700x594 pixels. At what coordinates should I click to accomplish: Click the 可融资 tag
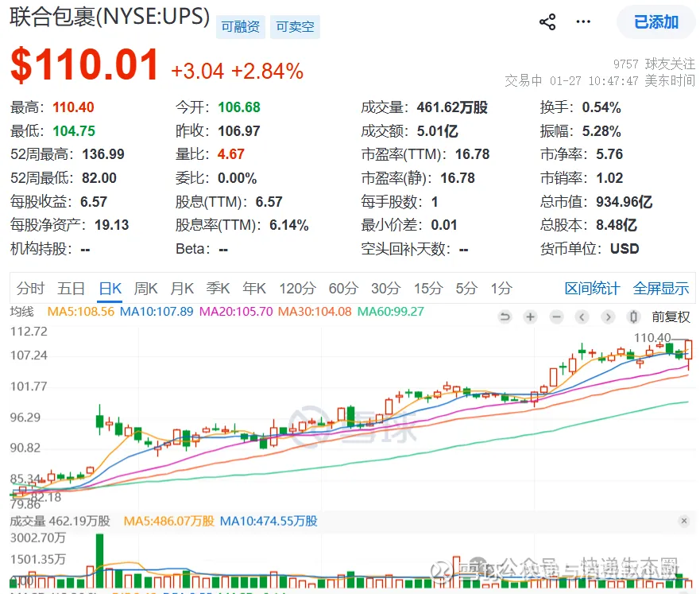click(241, 27)
